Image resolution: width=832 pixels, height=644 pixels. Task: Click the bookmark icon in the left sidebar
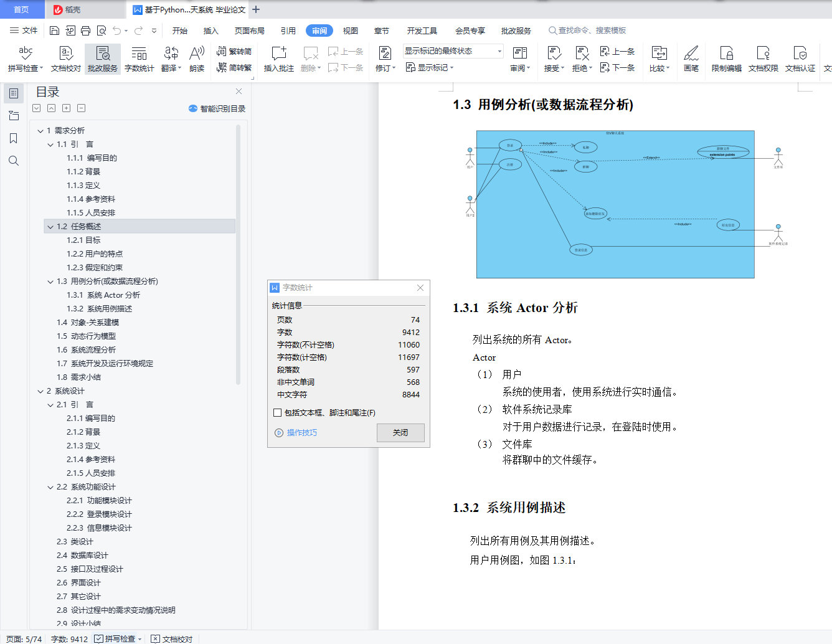tap(14, 138)
